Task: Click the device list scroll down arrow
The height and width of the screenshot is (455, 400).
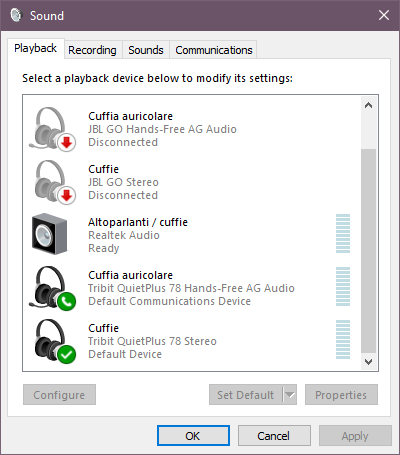Action: click(x=368, y=361)
